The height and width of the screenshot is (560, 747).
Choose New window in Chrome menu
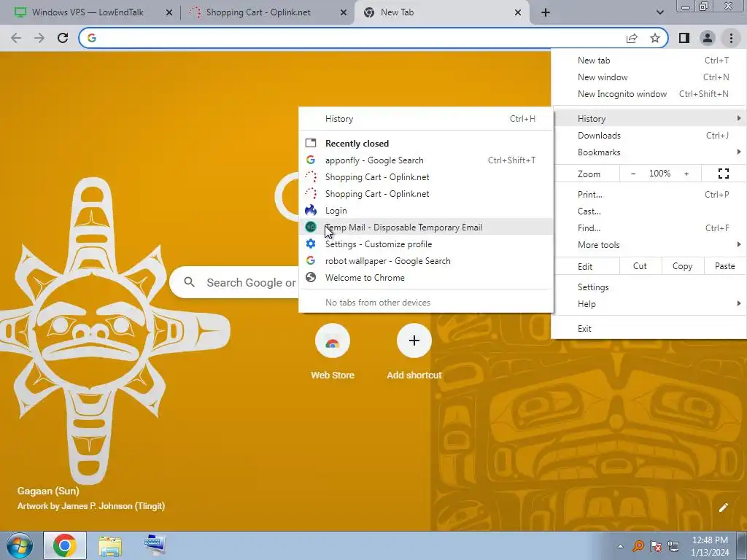tap(649, 77)
